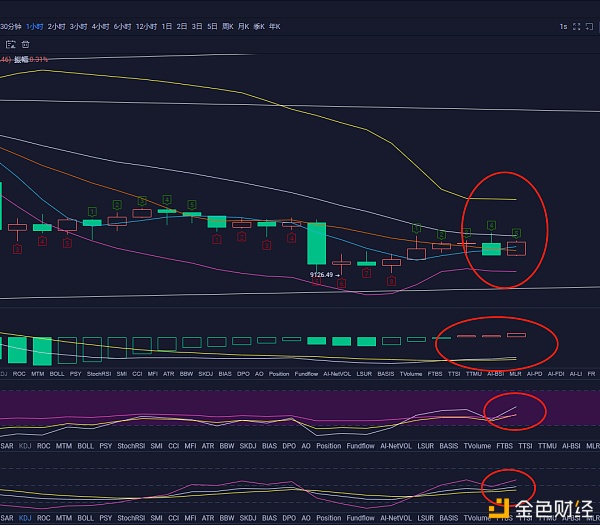
Task: Select 年K yearly candles
Action: (274, 26)
